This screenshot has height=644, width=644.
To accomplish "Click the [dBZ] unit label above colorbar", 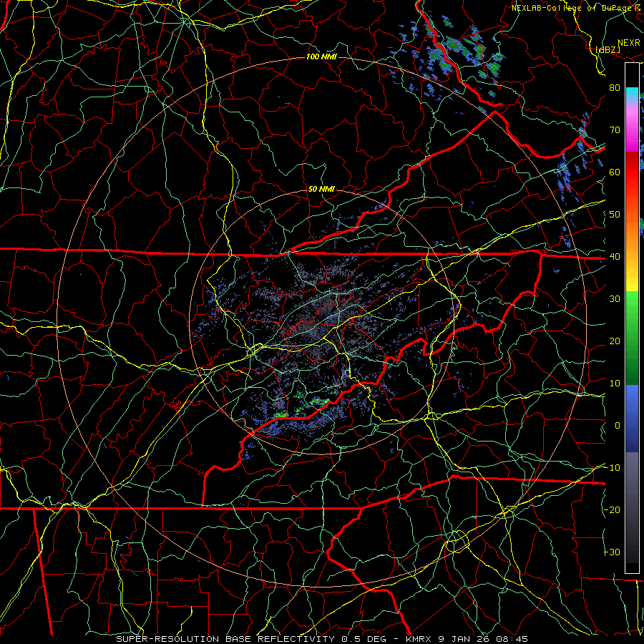I will (x=608, y=50).
